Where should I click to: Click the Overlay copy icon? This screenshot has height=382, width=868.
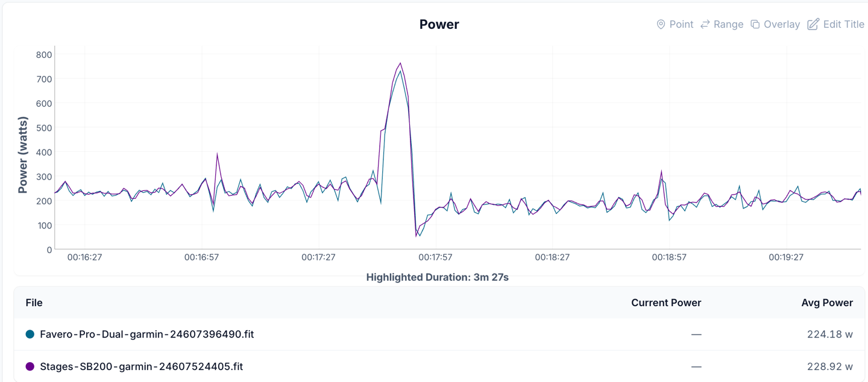[x=755, y=24]
